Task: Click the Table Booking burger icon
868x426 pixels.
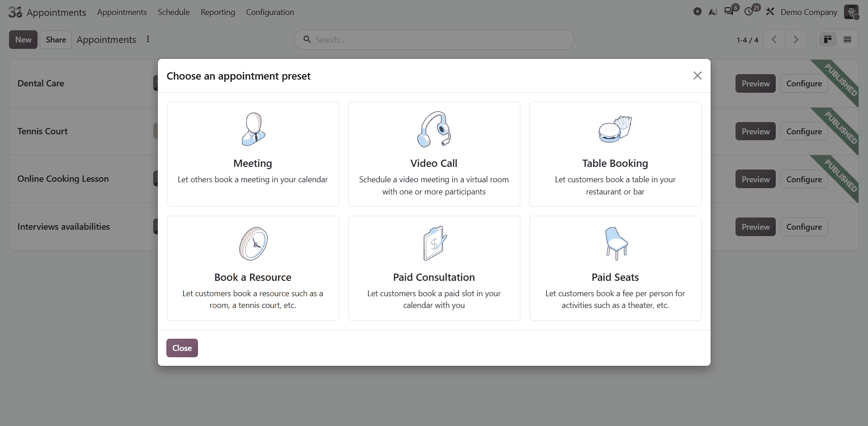Action: [x=615, y=129]
